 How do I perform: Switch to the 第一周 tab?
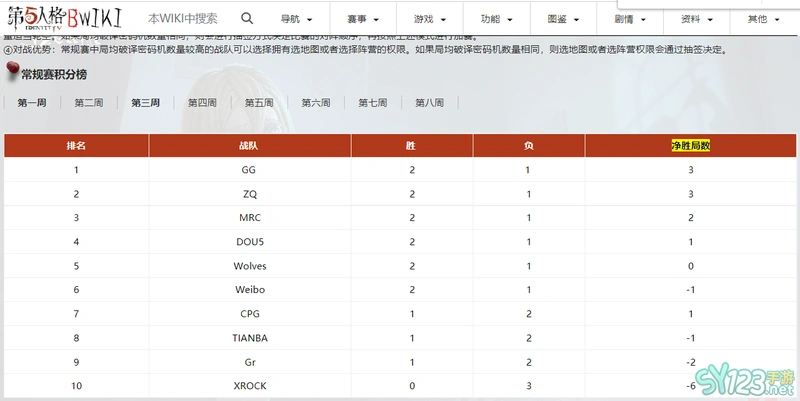(32, 103)
